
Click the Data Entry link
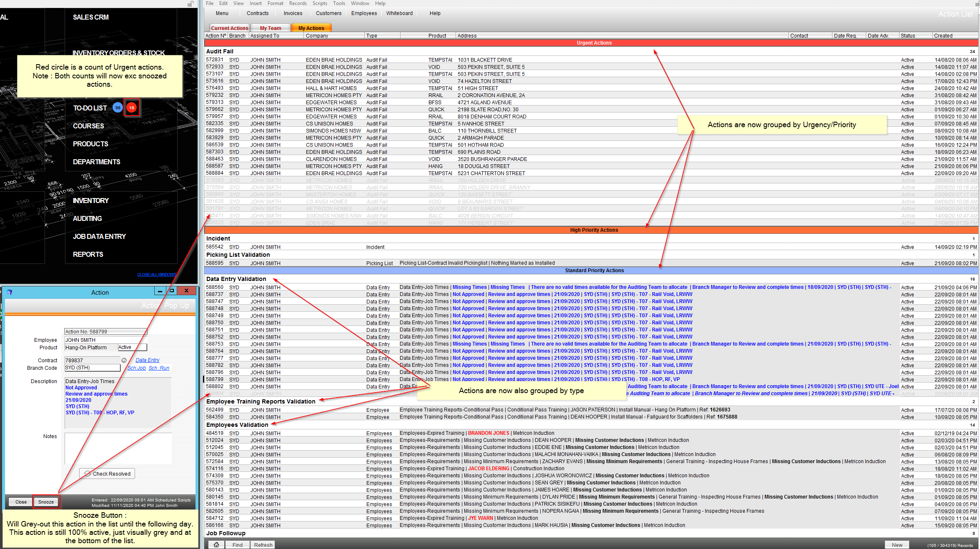coord(147,360)
